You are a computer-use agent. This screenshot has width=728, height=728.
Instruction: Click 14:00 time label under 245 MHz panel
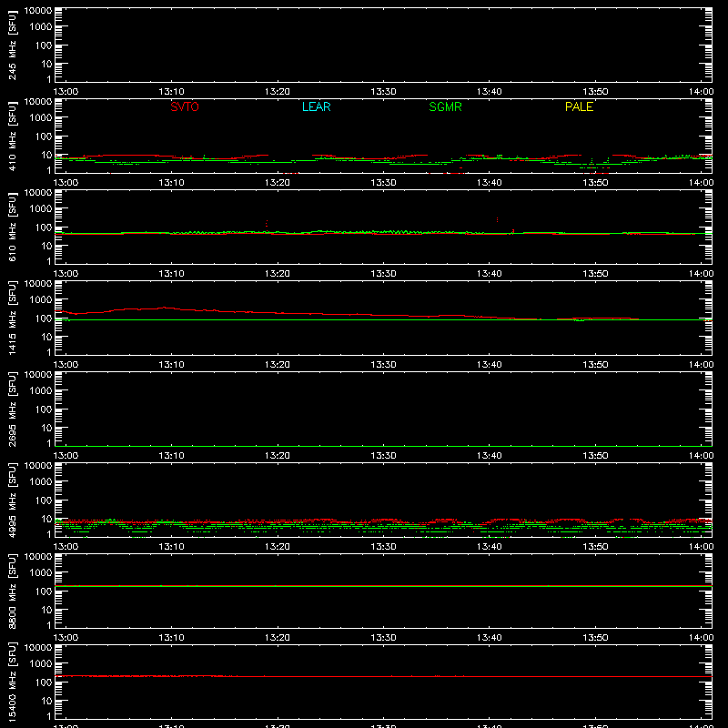pyautogui.click(x=701, y=92)
